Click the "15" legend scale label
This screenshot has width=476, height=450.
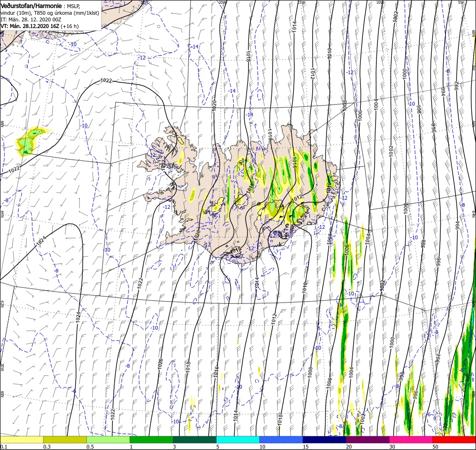[306, 447]
